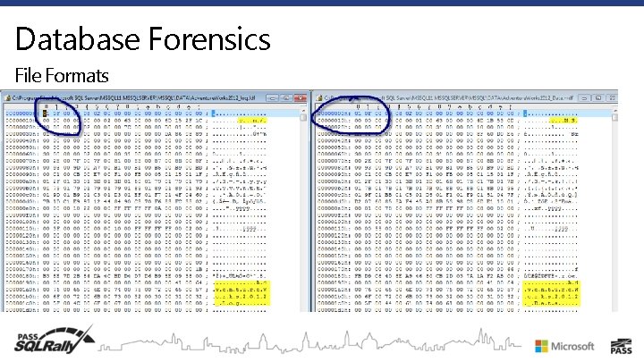Click the Microsoft logo

(564, 347)
